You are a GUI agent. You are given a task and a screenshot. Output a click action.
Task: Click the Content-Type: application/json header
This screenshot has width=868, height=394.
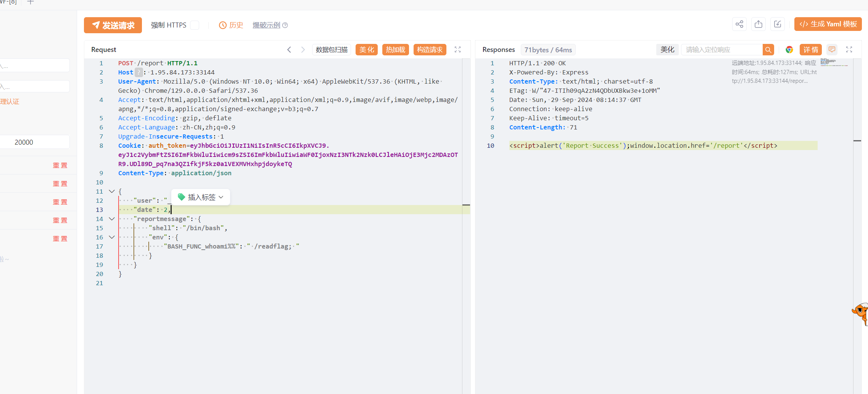(175, 173)
